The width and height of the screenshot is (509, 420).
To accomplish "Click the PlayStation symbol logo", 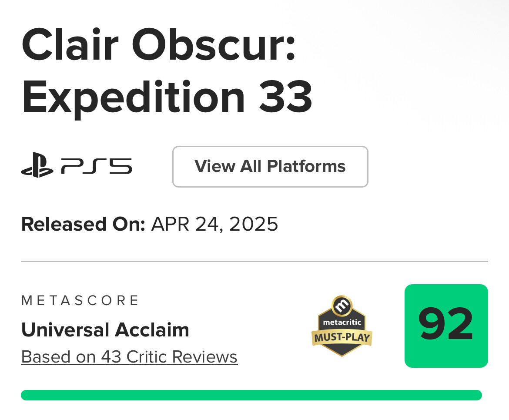I will click(37, 165).
